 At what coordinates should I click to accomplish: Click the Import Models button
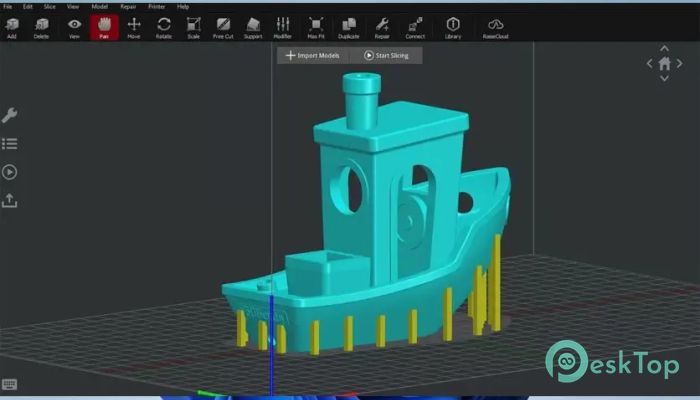point(313,55)
